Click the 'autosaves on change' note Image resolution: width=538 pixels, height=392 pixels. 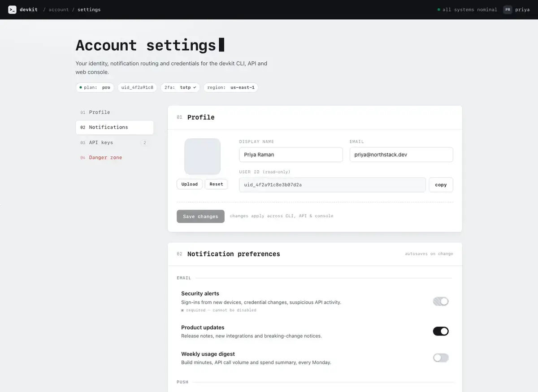pos(429,254)
